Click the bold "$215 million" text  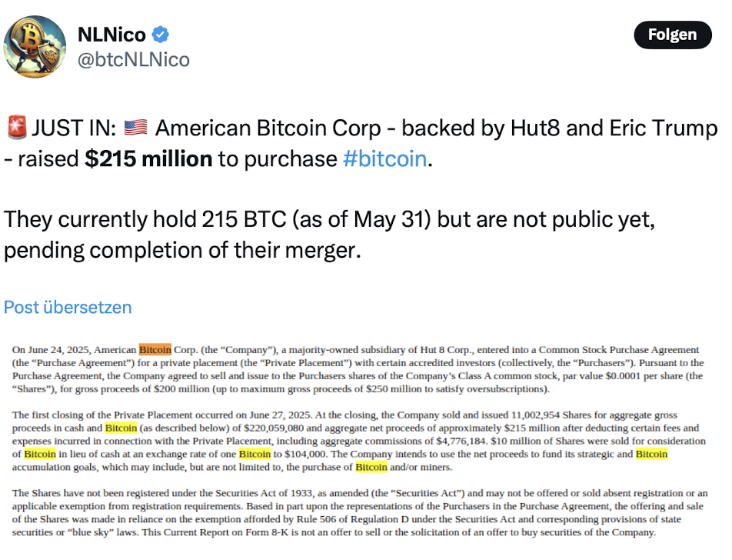[148, 158]
